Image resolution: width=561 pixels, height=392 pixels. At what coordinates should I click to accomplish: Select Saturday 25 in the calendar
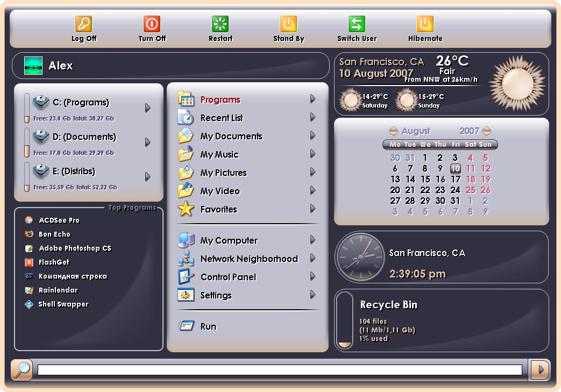(x=470, y=190)
